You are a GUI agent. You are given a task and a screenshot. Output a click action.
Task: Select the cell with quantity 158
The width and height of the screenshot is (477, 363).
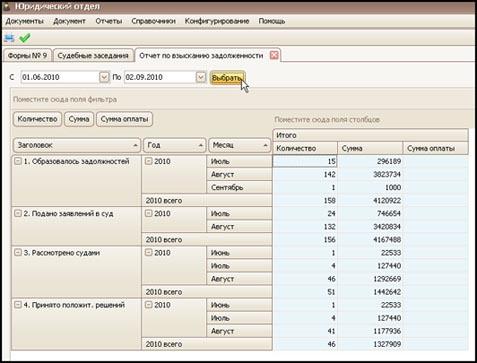pyautogui.click(x=305, y=201)
